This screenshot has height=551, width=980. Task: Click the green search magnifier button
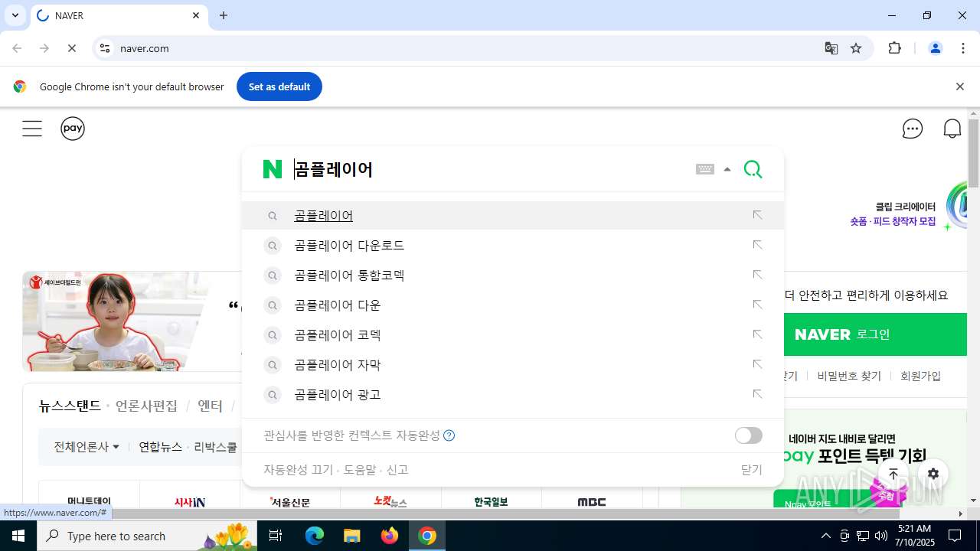(753, 169)
